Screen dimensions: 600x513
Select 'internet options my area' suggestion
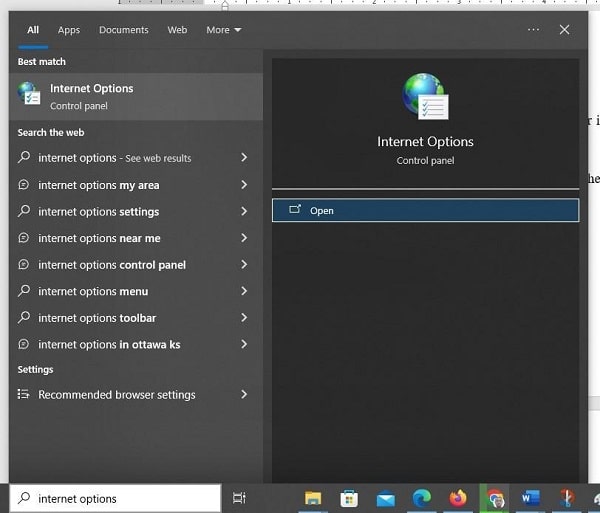136,185
